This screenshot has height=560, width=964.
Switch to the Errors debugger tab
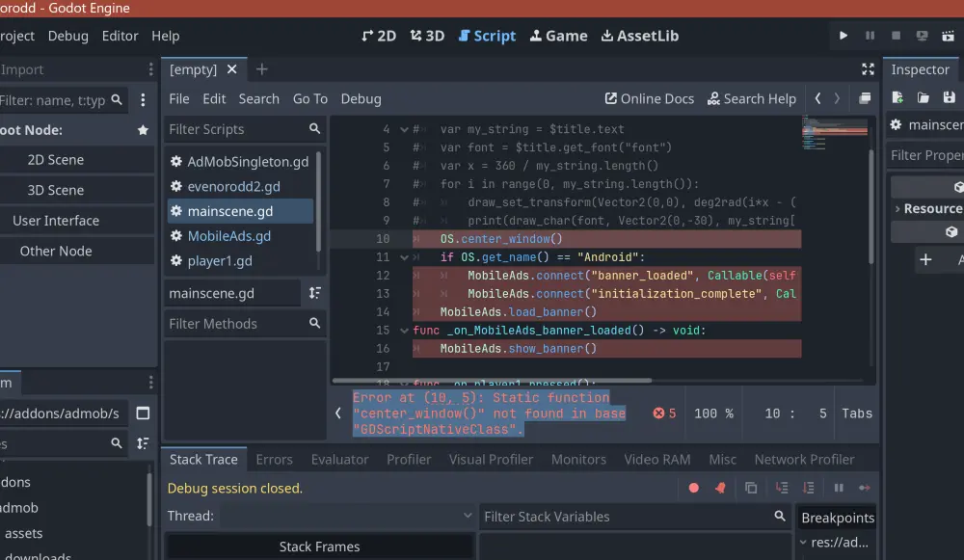pos(274,459)
